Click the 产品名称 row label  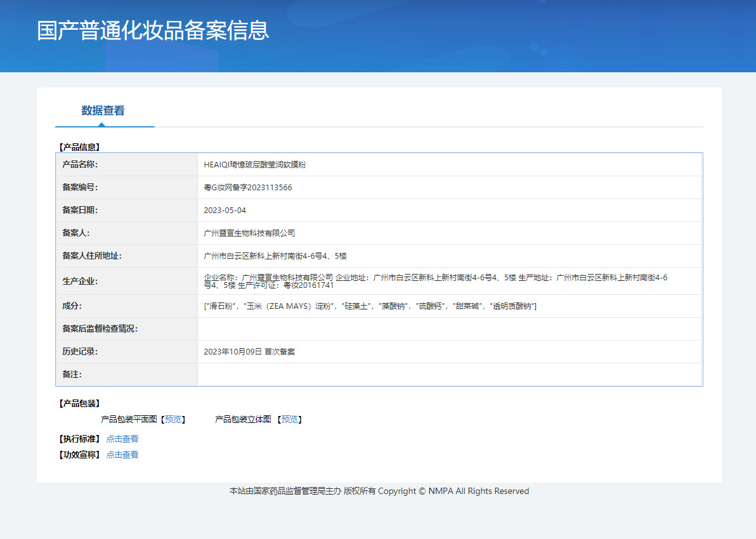pos(80,165)
